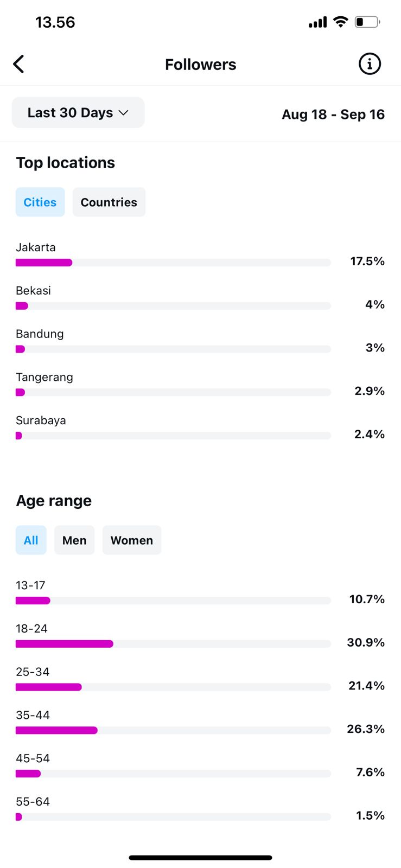Select the Cities location filter

point(40,202)
